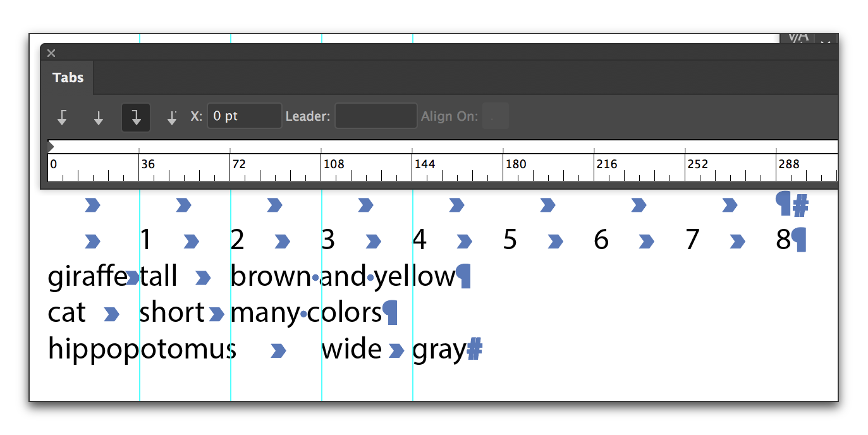Click the word short in the text
The image size is (868, 435).
(172, 313)
